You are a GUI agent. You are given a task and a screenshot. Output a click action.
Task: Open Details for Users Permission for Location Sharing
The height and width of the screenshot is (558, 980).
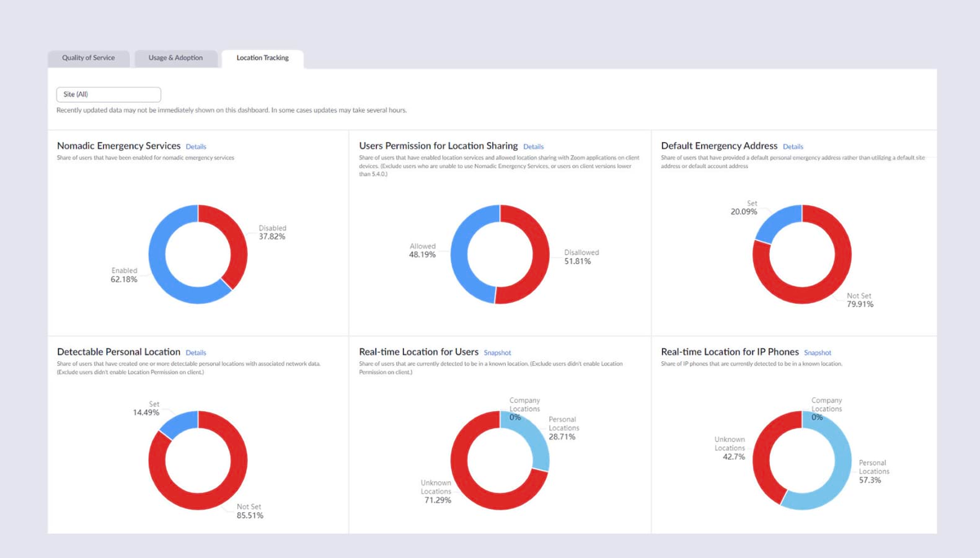click(533, 147)
